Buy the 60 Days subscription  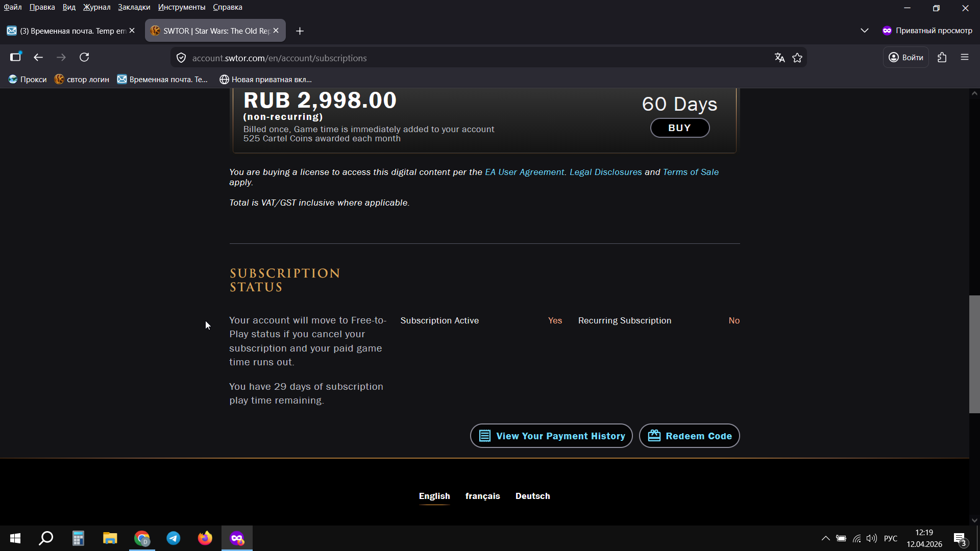click(679, 128)
